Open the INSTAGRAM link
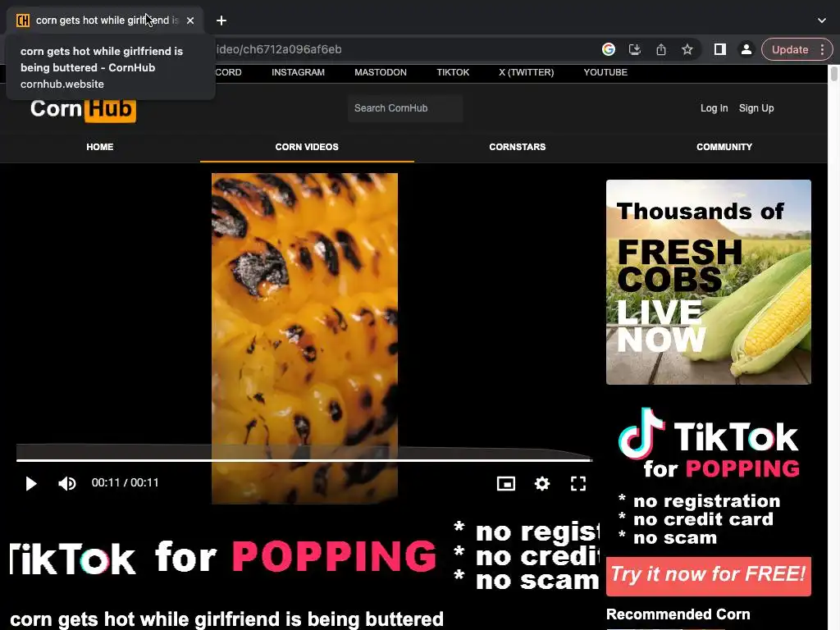The image size is (840, 630). [298, 72]
